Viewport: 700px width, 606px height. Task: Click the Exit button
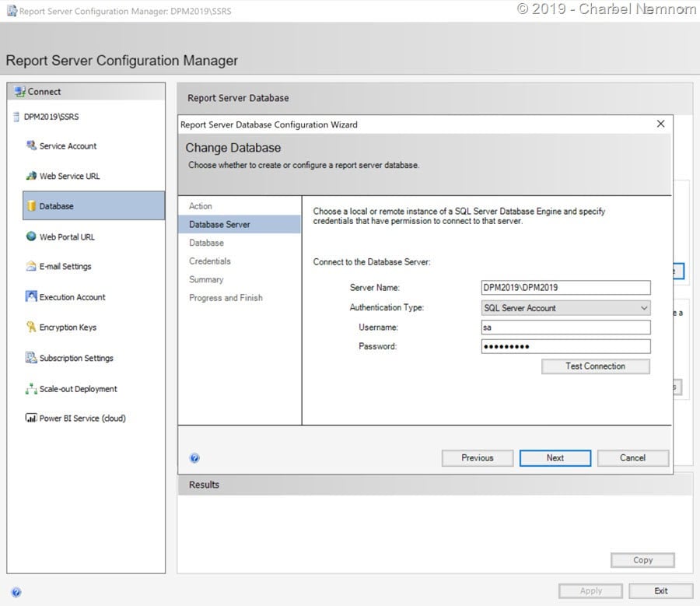660,590
